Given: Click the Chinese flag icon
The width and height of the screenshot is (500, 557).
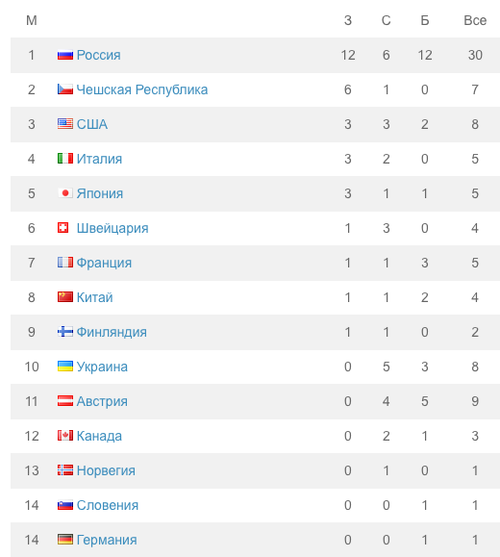Looking at the screenshot, I should tap(65, 297).
